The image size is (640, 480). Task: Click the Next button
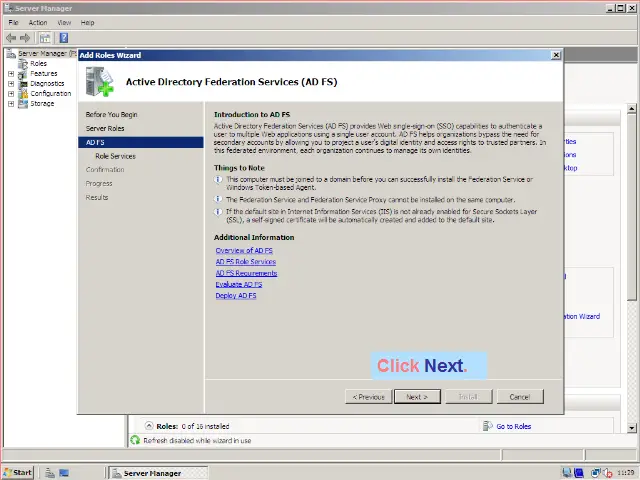(x=417, y=397)
